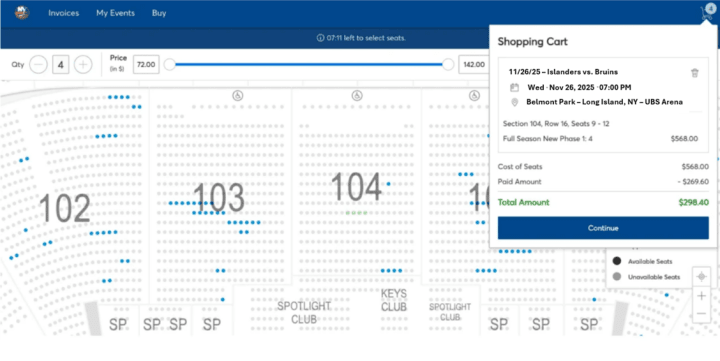
Task: Click the venue location pin icon
Action: (x=514, y=102)
